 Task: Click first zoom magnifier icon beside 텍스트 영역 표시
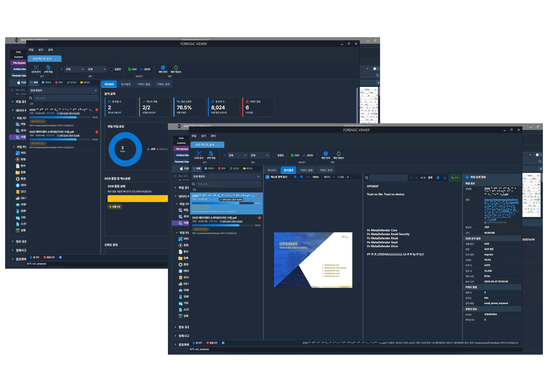[x=295, y=177]
